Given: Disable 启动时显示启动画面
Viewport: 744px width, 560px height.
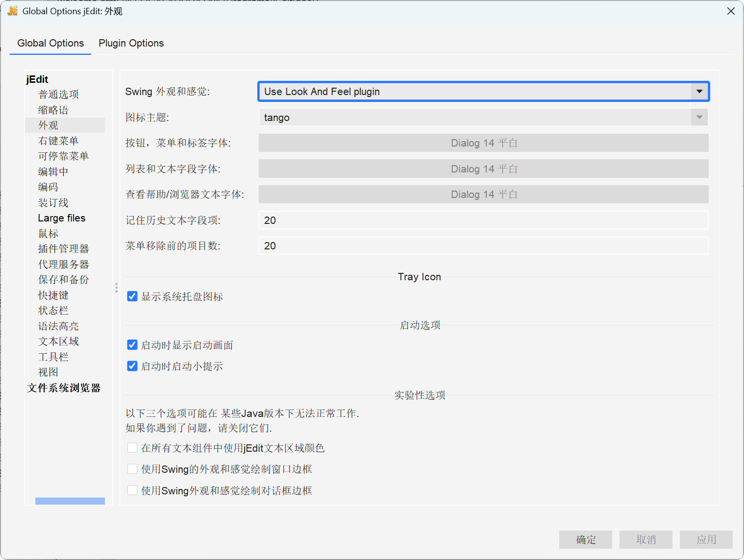Looking at the screenshot, I should pyautogui.click(x=132, y=344).
